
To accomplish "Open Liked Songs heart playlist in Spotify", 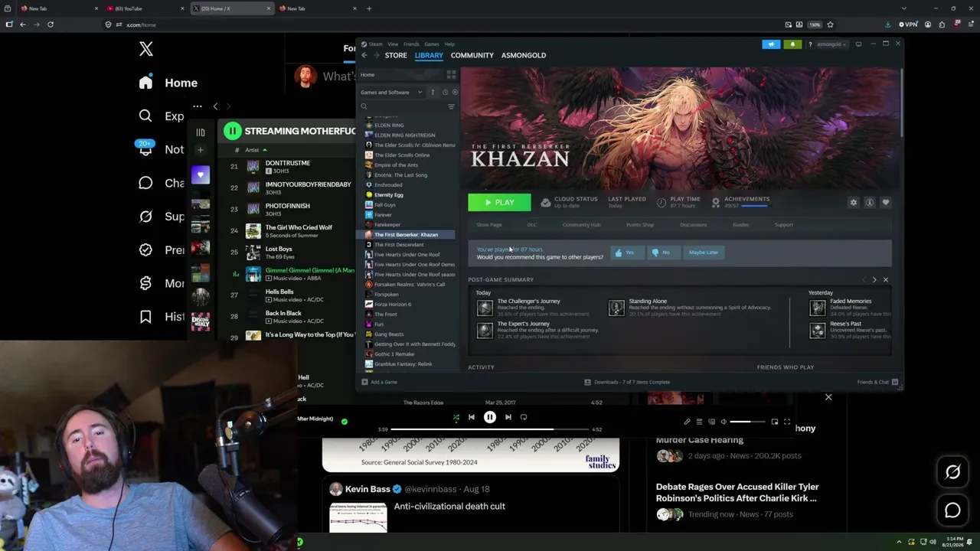I will (x=201, y=175).
